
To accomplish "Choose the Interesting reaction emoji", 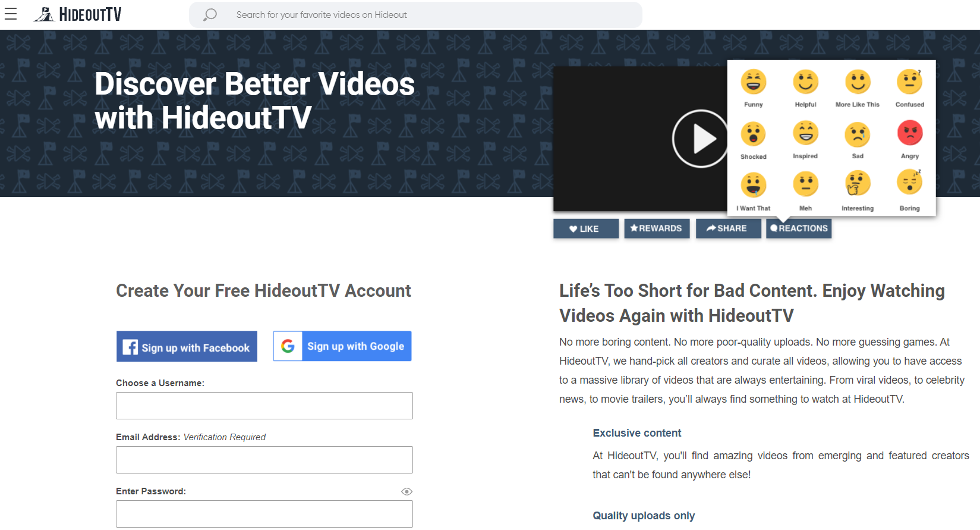I will (x=857, y=184).
